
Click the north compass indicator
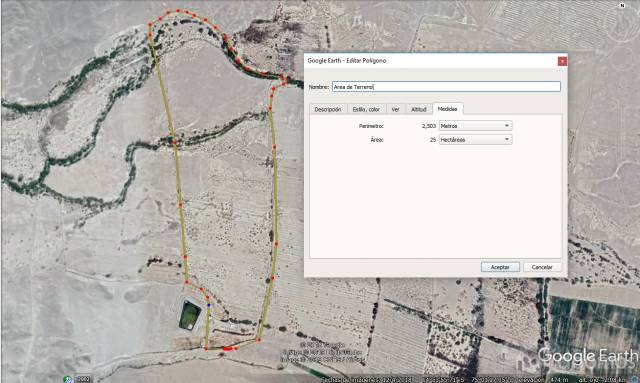(622, 5)
